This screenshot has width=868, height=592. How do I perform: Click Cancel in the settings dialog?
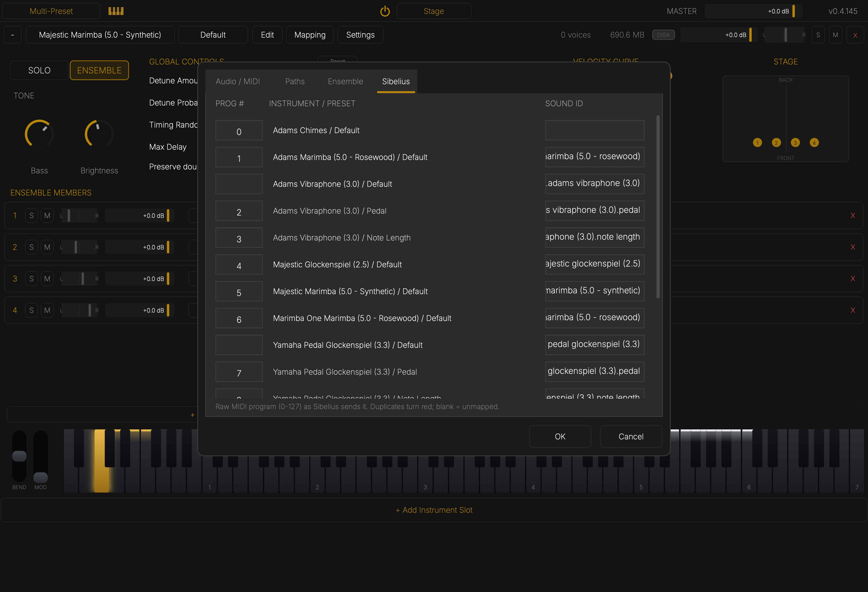point(631,437)
